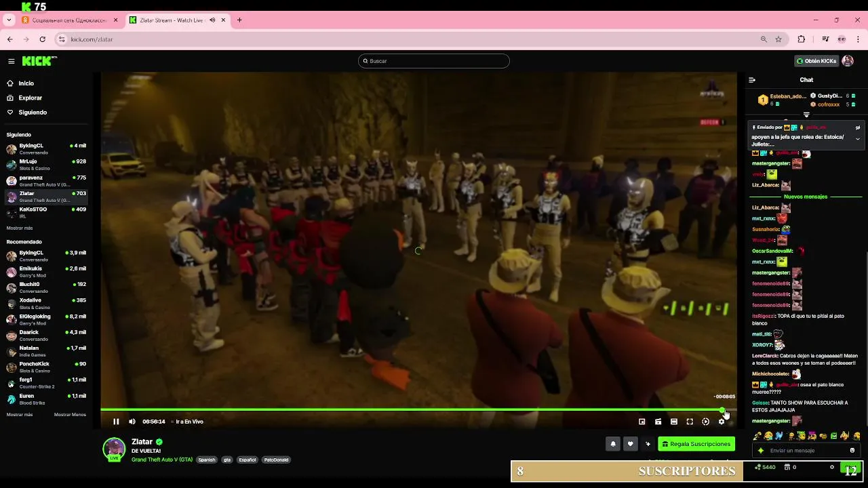Screen dimensions: 868x488
Task: Bookmark this page with star icon
Action: pyautogui.click(x=778, y=39)
